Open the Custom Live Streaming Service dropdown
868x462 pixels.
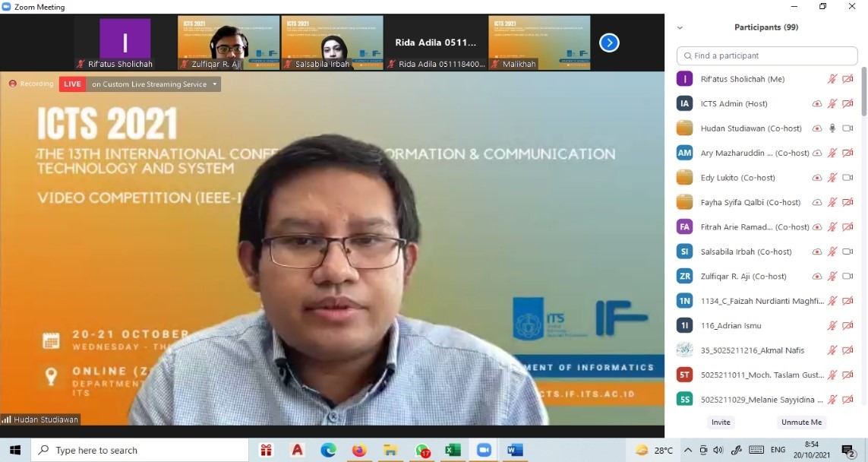[x=215, y=84]
